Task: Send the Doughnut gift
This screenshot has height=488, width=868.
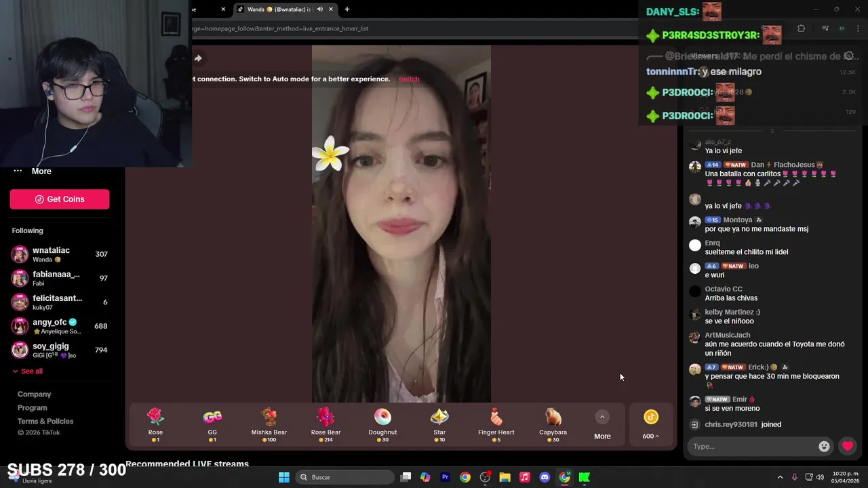Action: pyautogui.click(x=382, y=425)
